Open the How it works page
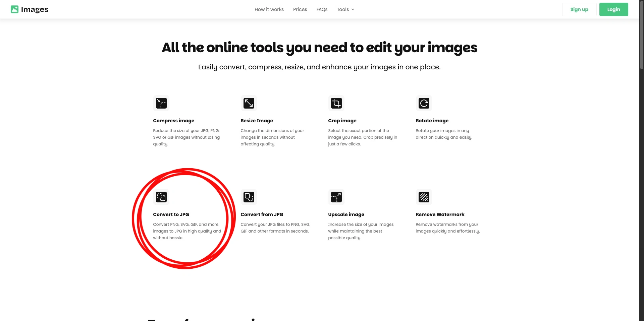The image size is (644, 321). [x=269, y=9]
